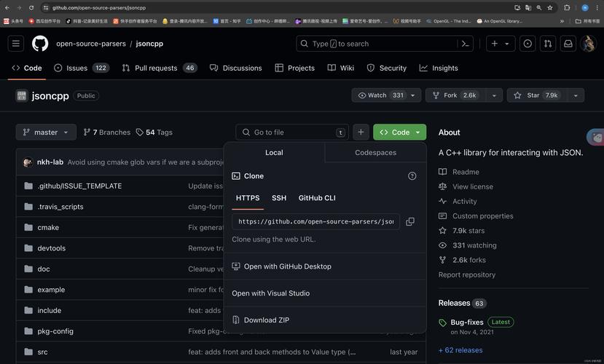Open the hamburger navigation menu
Image resolution: width=604 pixels, height=364 pixels.
(x=16, y=44)
